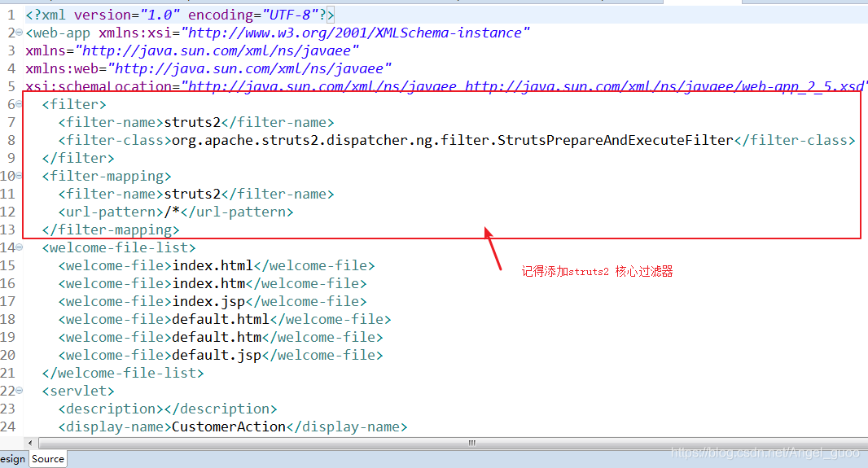This screenshot has height=468, width=868.
Task: Click the XML declaration on line 1
Action: (x=180, y=15)
